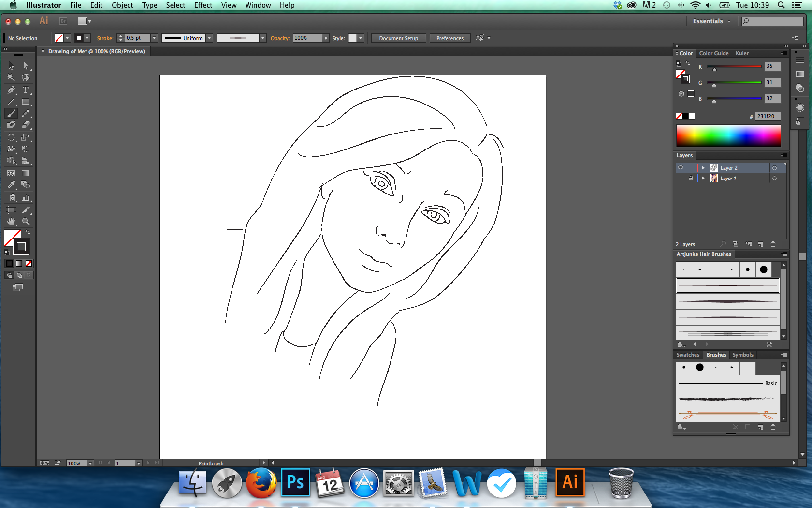The width and height of the screenshot is (812, 508).
Task: Open the zoom level 100% dropdown
Action: point(90,463)
